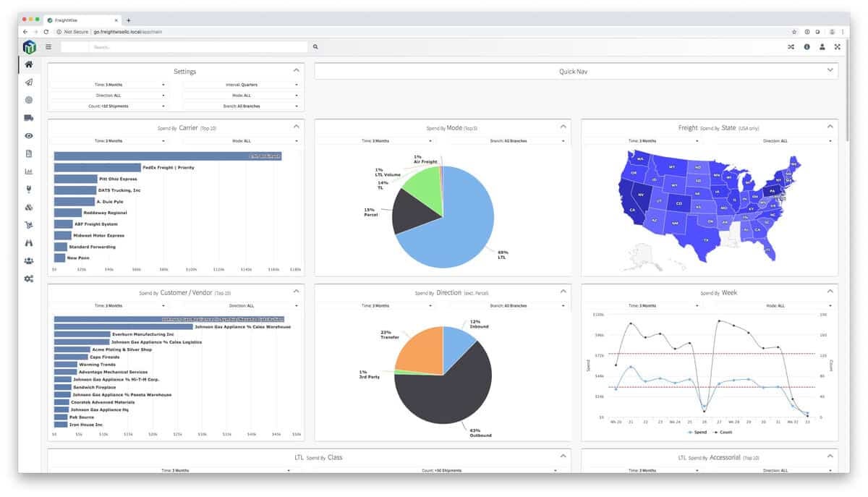The width and height of the screenshot is (868, 497).
Task: Open the gears settings sidebar icon
Action: [x=29, y=279]
